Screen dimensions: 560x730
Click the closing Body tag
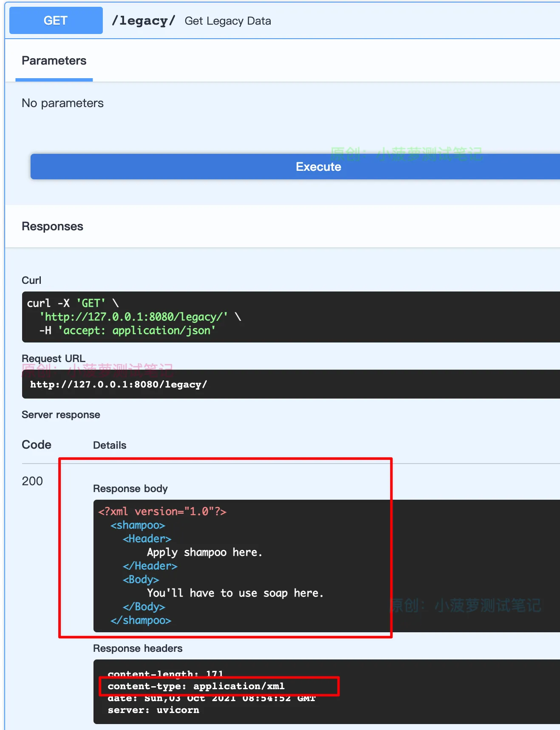pos(144,606)
